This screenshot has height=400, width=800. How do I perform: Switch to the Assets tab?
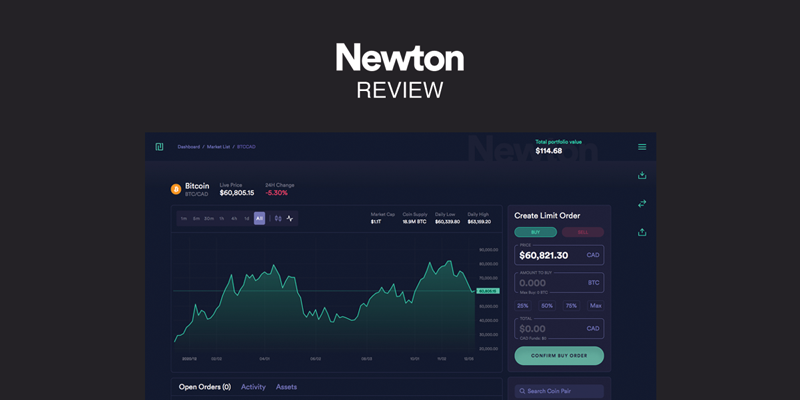[x=286, y=387]
